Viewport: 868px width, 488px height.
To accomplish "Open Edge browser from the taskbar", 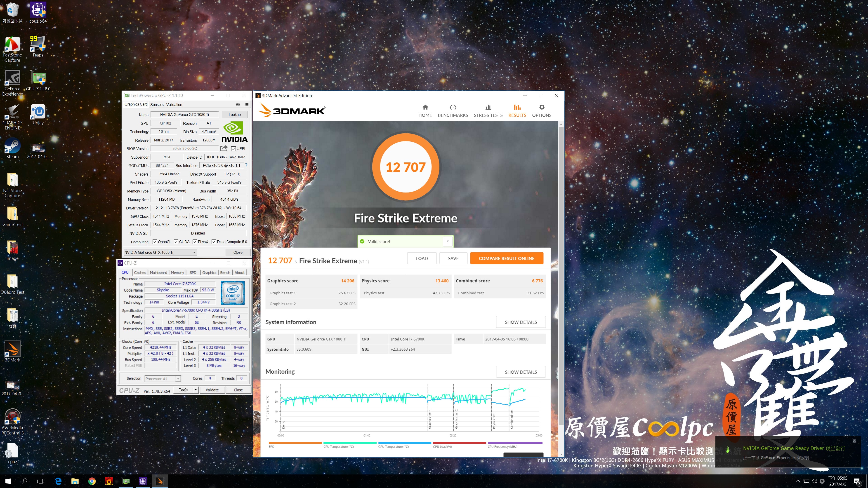I will click(58, 481).
